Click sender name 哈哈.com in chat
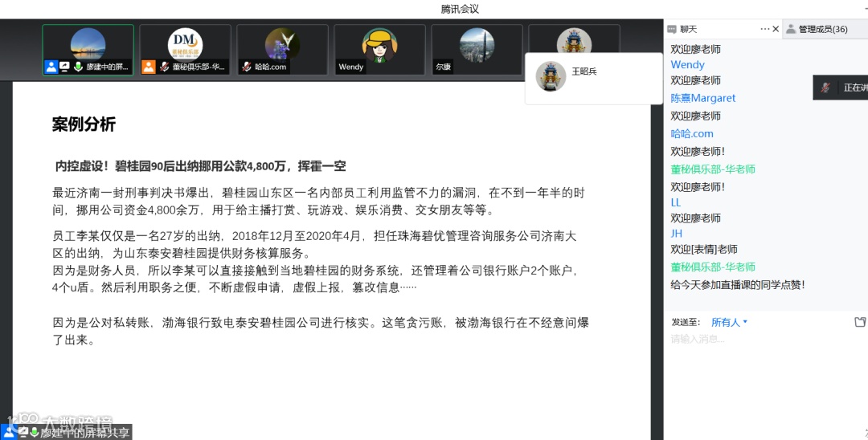Viewport: 868px width, 440px height. coord(692,133)
